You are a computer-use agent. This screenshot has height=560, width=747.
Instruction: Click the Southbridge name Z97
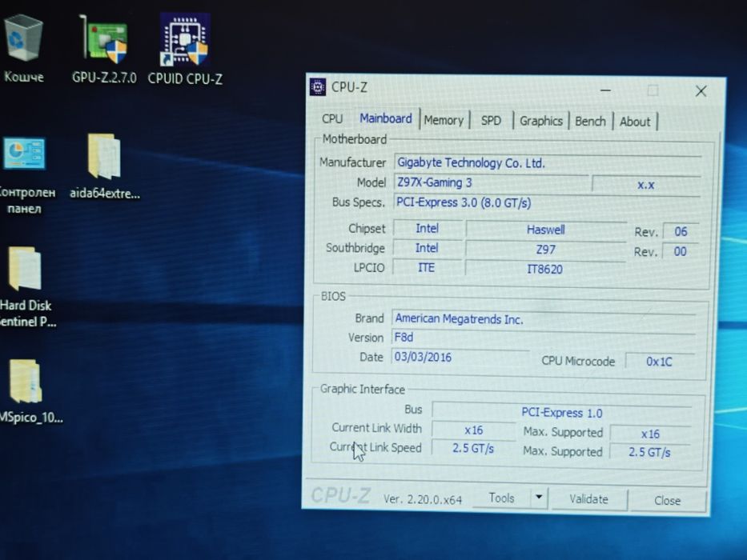545,250
